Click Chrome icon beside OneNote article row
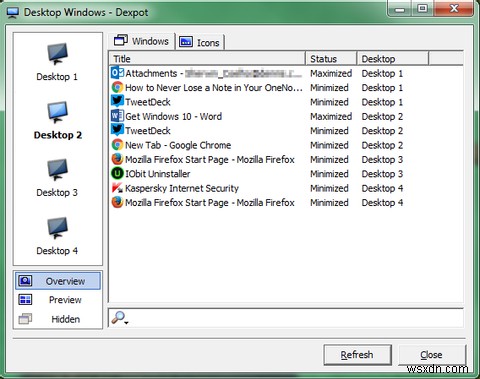The height and width of the screenshot is (379, 480). [x=117, y=87]
